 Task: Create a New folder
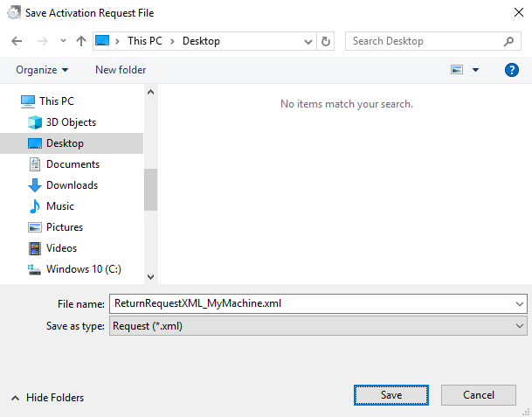pyautogui.click(x=121, y=70)
